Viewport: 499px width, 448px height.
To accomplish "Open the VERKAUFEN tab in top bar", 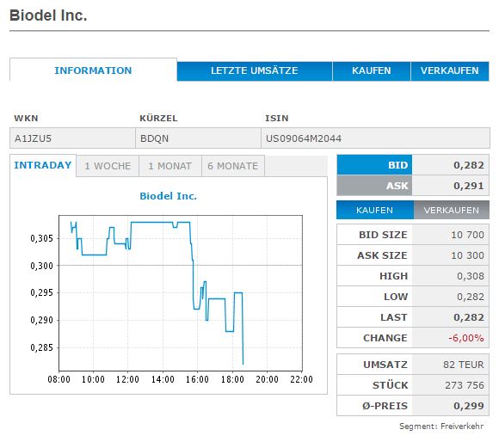I will pos(450,71).
